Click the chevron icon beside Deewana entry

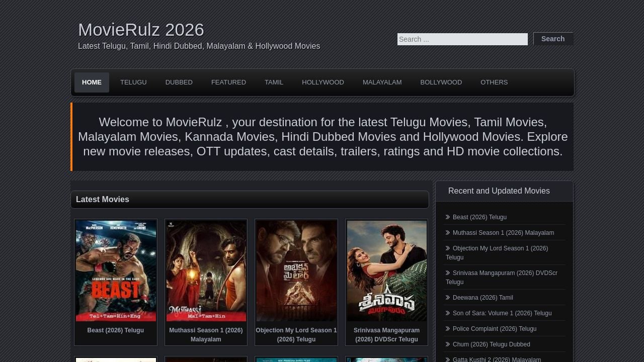click(448, 298)
